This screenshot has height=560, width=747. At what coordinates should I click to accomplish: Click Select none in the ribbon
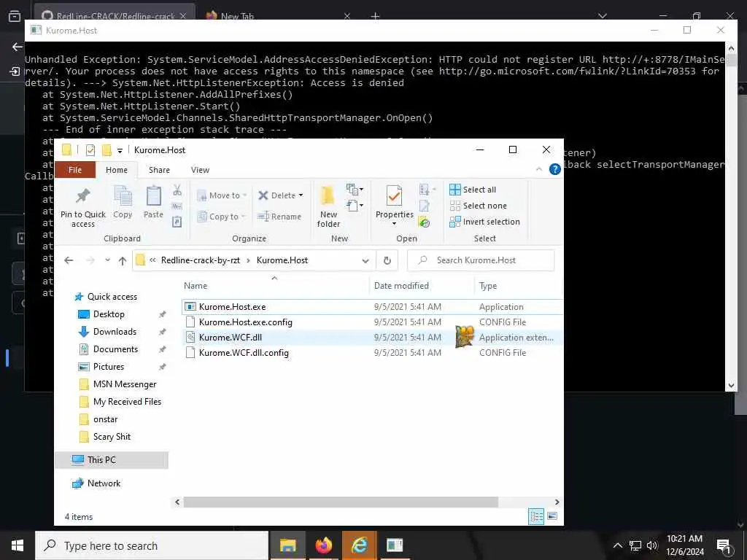tap(479, 206)
